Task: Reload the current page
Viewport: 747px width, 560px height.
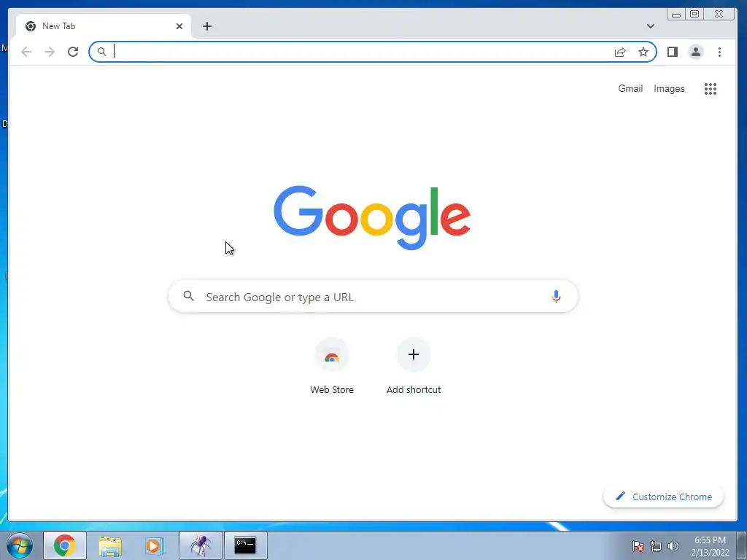Action: pyautogui.click(x=73, y=52)
